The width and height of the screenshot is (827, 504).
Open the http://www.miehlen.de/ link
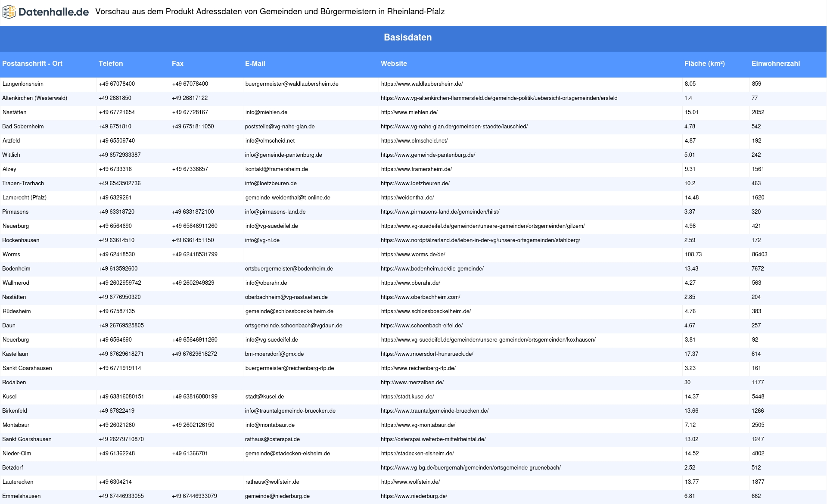(x=409, y=112)
